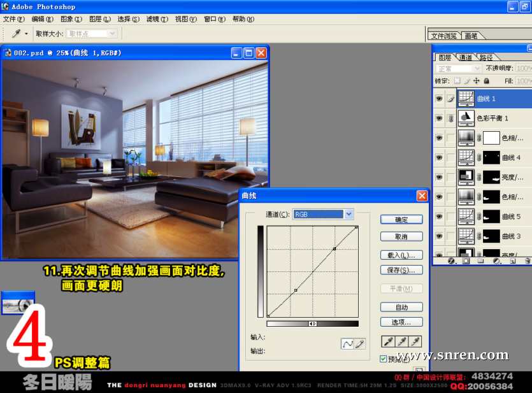Pick the gray point eyedropper in Curves
532x393 pixels.
401,341
